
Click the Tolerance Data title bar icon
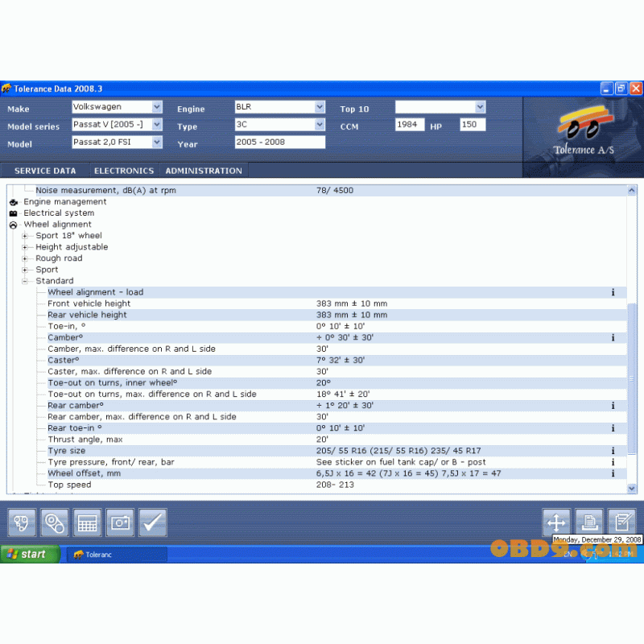tap(6, 89)
